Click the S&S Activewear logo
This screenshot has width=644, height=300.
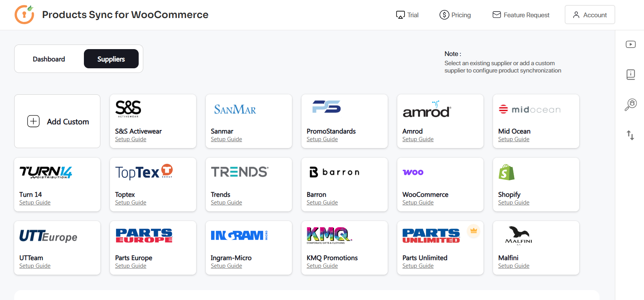pos(128,109)
